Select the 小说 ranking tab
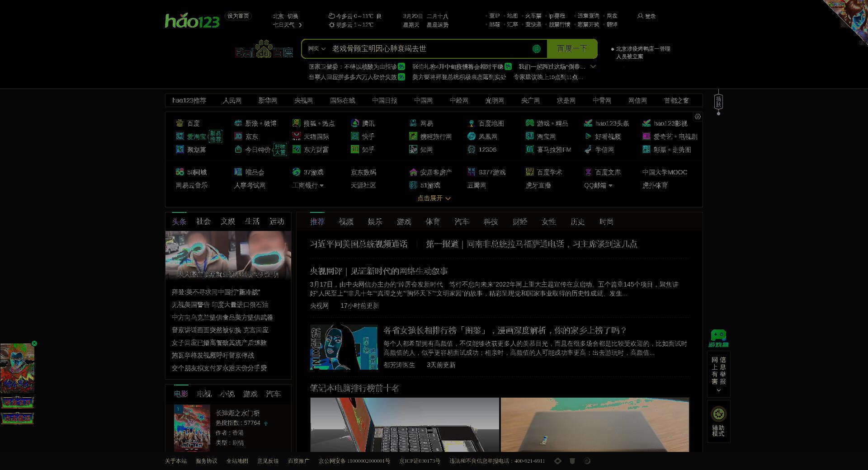Image resolution: width=868 pixels, height=470 pixels. coord(227,394)
